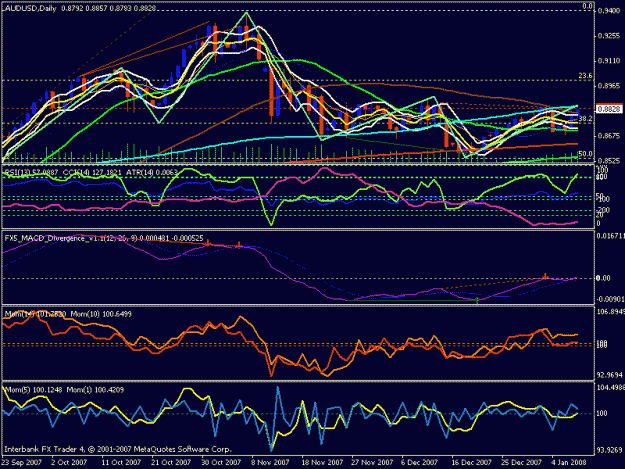The width and height of the screenshot is (625, 469).
Task: Click the 23 Sep 2007 date label
Action: [21, 462]
